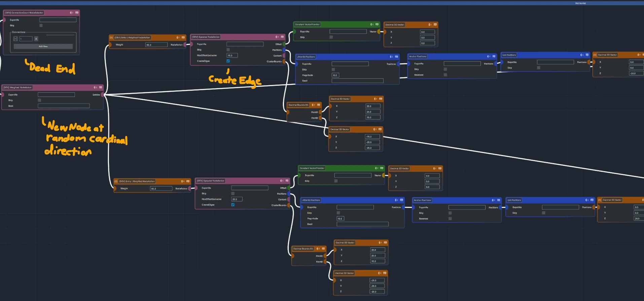This screenshot has height=301, width=644.
Task: Click the Add New connection button
Action: [x=43, y=46]
